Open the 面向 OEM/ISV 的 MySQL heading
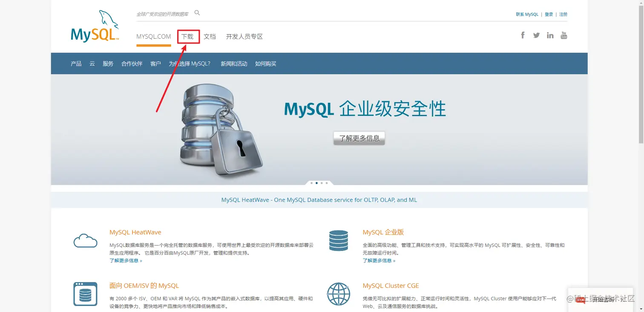This screenshot has height=312, width=644. point(144,286)
